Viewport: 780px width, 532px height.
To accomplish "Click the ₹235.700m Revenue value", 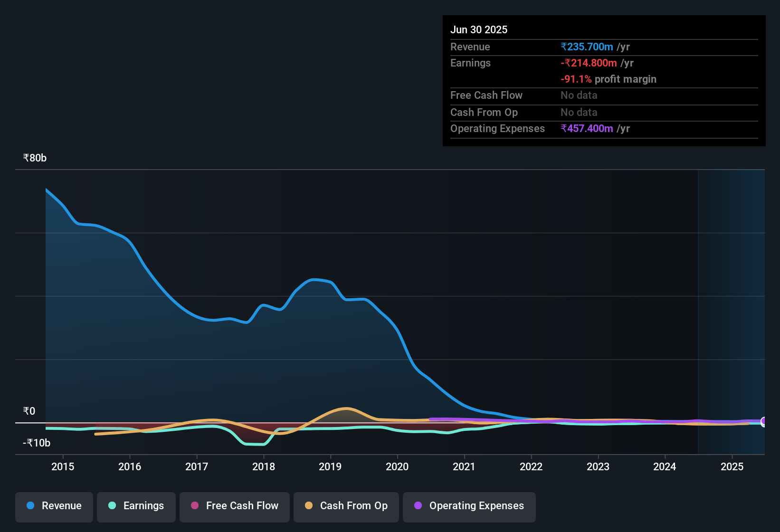I will coord(588,47).
